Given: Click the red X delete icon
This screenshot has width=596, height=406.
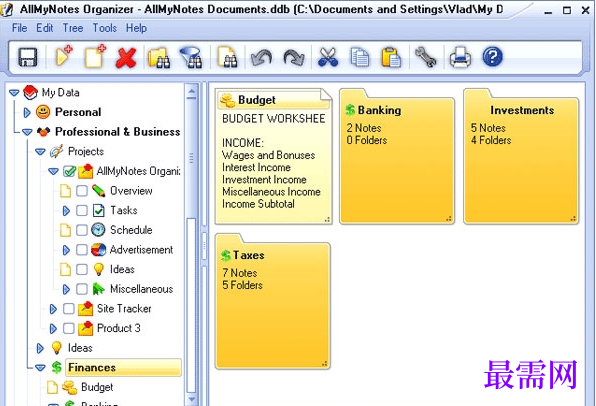Looking at the screenshot, I should [126, 58].
